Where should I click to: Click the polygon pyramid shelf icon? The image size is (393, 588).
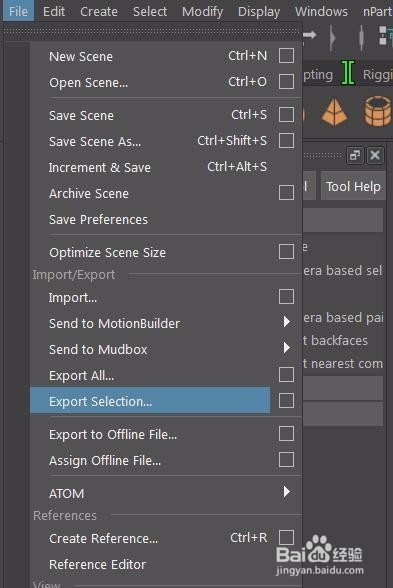pos(334,112)
